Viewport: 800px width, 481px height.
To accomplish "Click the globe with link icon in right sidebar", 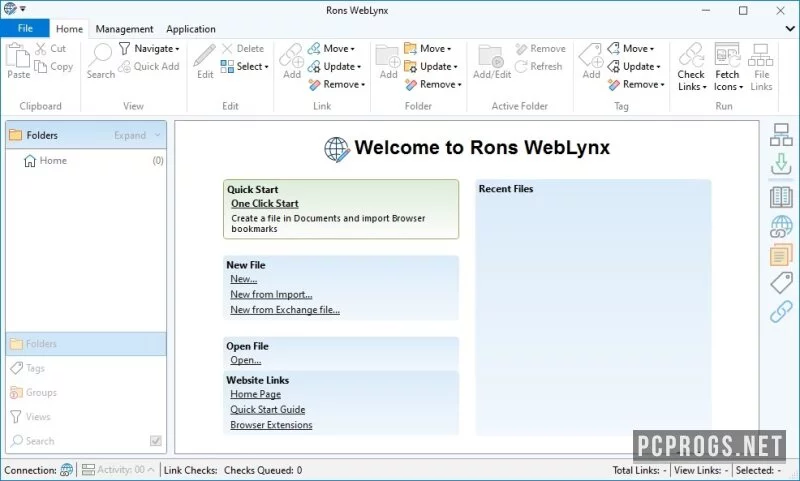I will point(781,226).
